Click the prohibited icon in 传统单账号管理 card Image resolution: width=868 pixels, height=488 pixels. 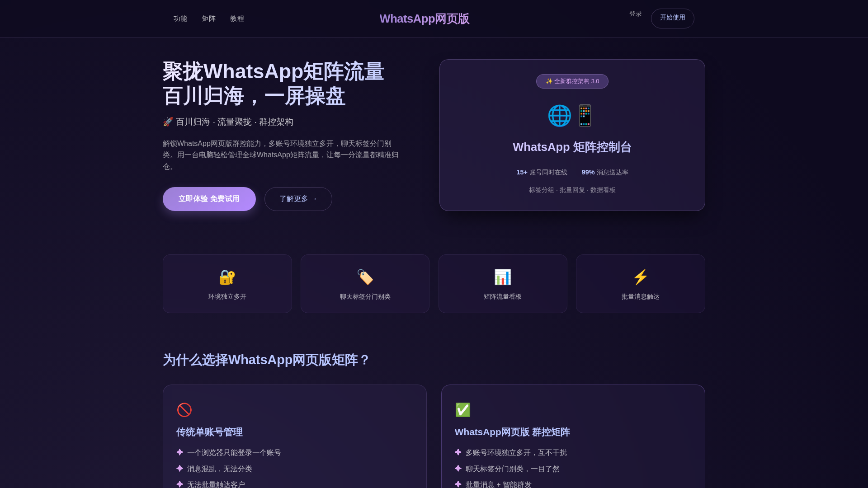pyautogui.click(x=184, y=410)
